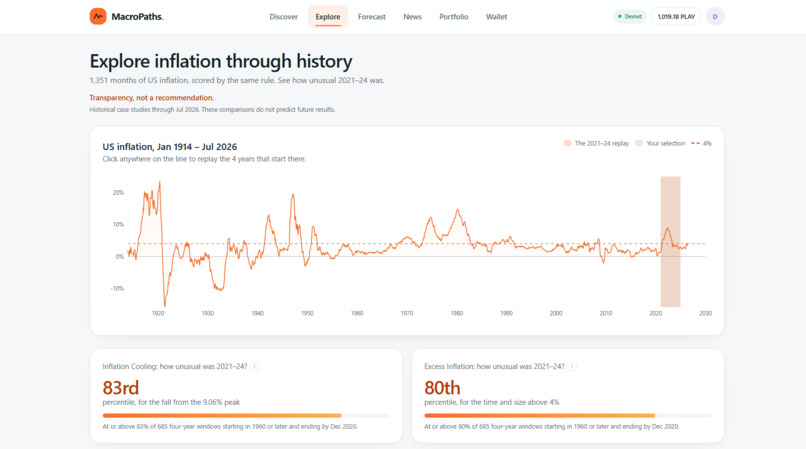Click the 1950 x-axis label
The width and height of the screenshot is (806, 449).
[x=307, y=313]
